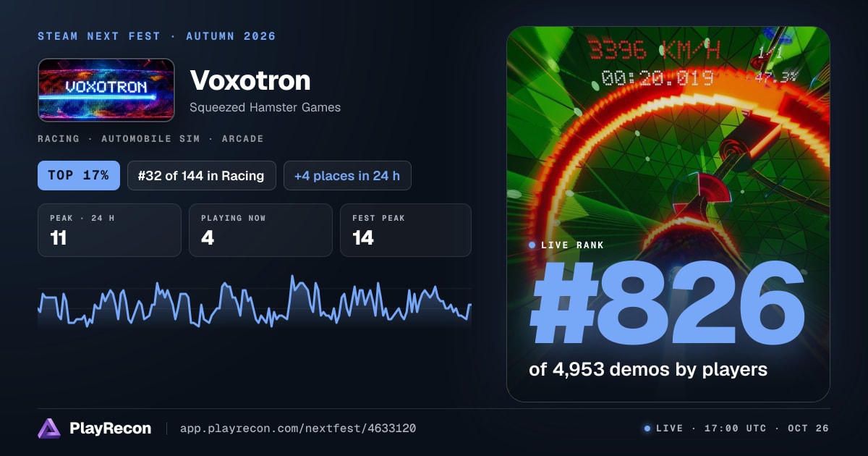Click the 'of 4,953 demos by players' text

coord(648,369)
